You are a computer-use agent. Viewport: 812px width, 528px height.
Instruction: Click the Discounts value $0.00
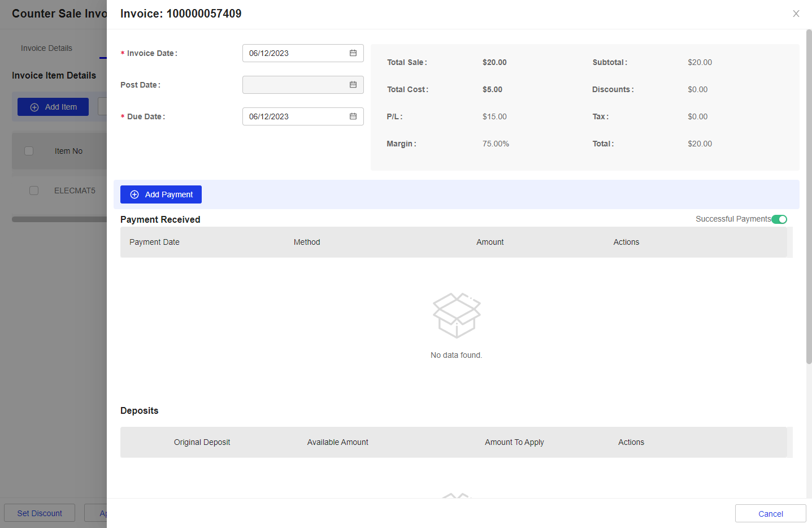tap(697, 89)
